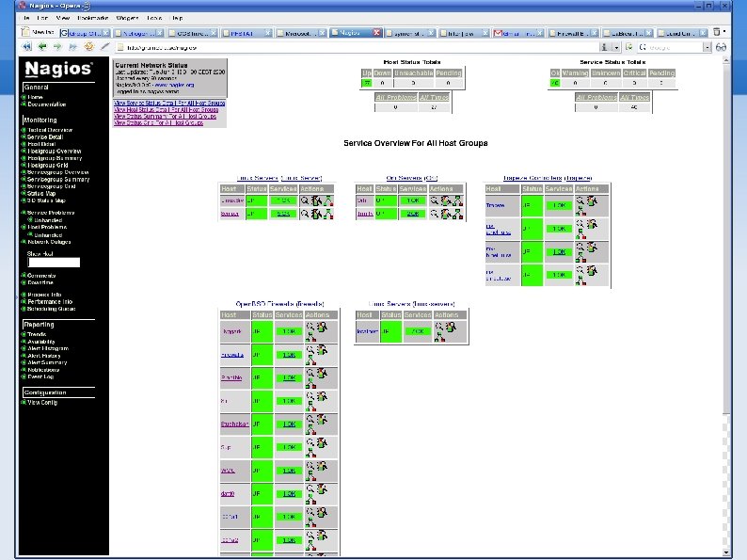Go back with the green back arrow
Screen dimensions: 747x560
point(42,47)
